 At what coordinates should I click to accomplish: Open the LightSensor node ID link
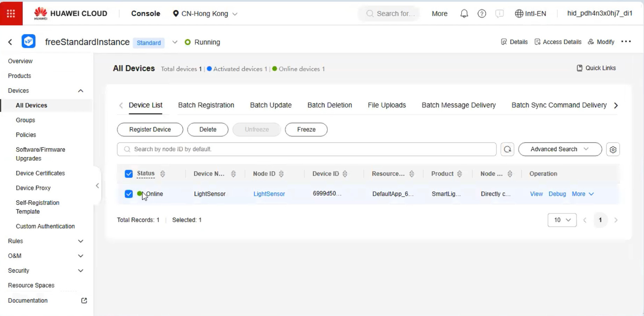click(x=269, y=194)
